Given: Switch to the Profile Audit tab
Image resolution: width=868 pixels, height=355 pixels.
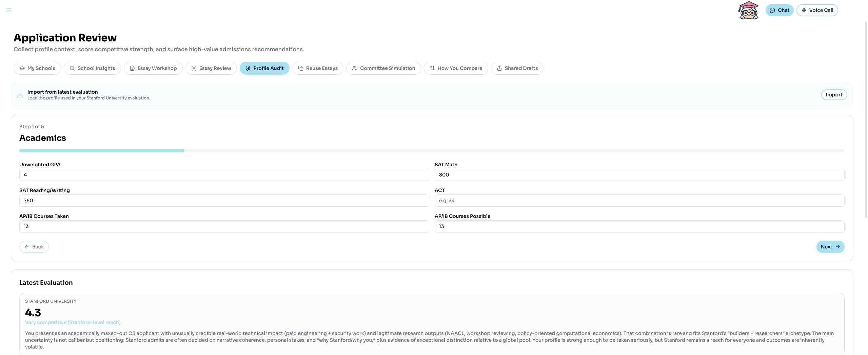Looking at the screenshot, I should [264, 68].
